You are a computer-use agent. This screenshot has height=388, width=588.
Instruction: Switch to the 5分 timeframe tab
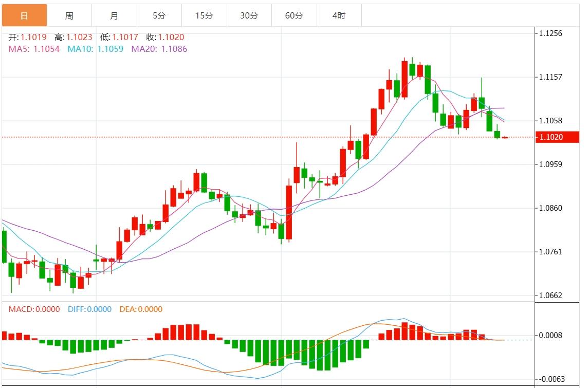159,15
